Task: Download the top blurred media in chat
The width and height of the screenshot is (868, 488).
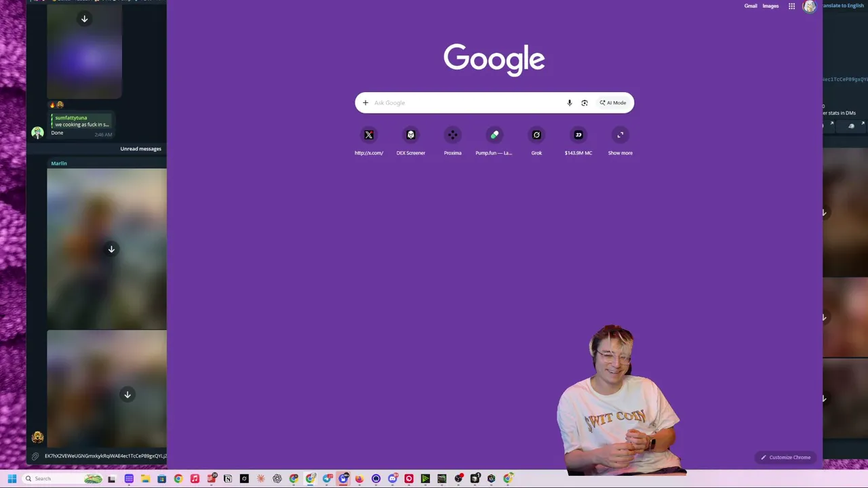Action: point(84,19)
